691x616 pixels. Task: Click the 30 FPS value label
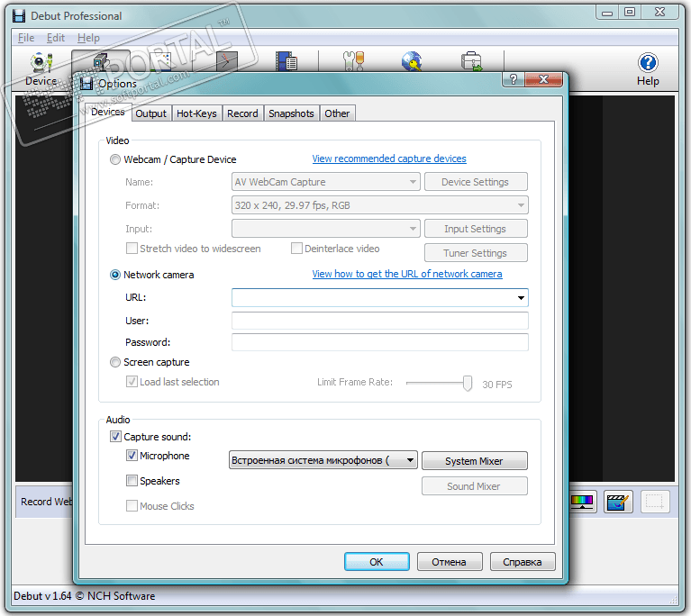(497, 385)
